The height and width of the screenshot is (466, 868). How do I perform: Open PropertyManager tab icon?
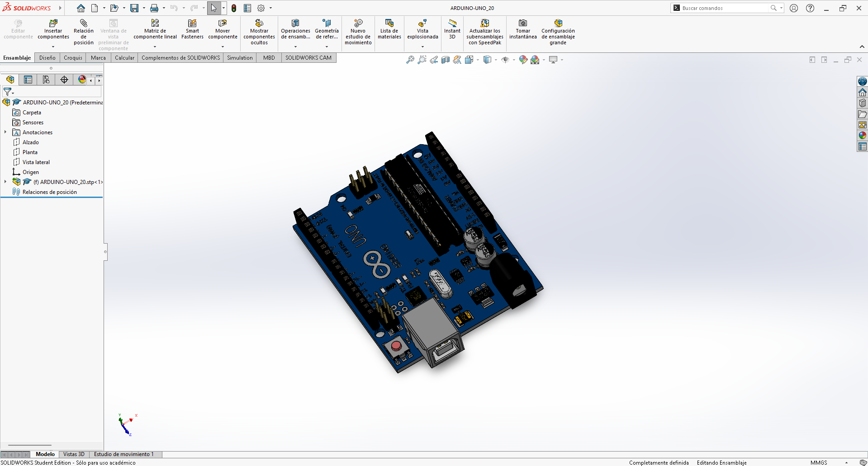pos(28,80)
